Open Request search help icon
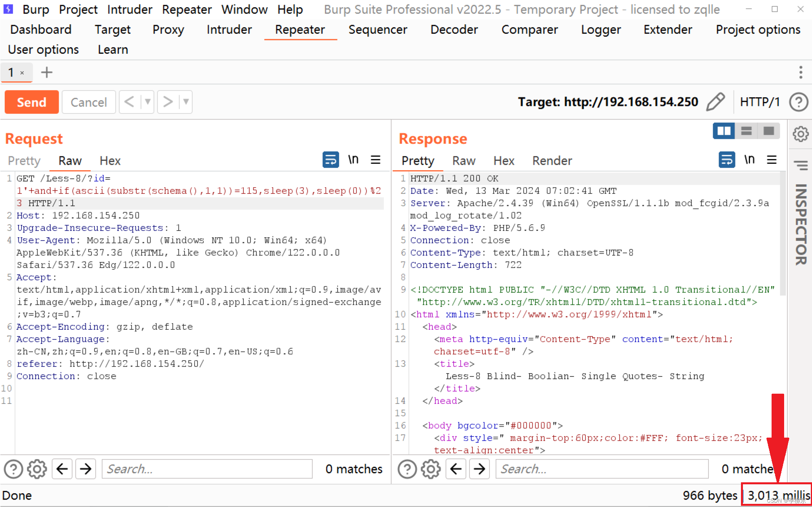The image size is (812, 507). pyautogui.click(x=13, y=469)
